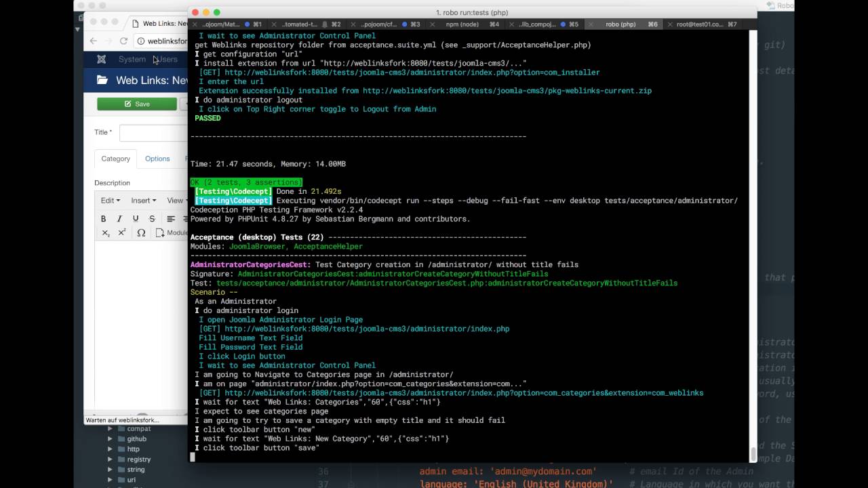Click the Module insert button in the editor

(x=171, y=232)
